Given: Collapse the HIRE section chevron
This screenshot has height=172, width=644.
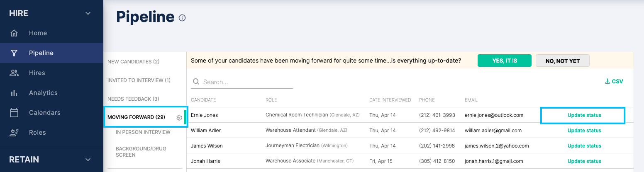Looking at the screenshot, I should [88, 13].
